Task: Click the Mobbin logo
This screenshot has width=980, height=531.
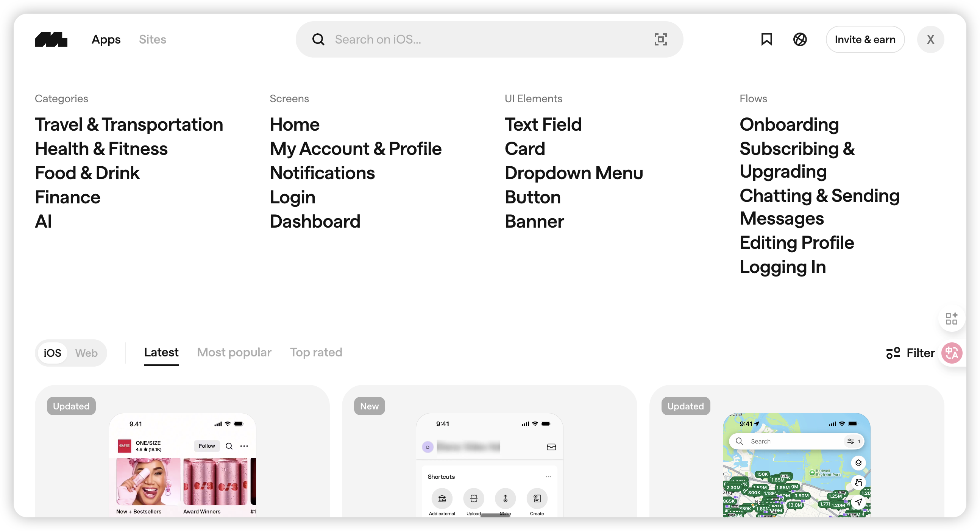Action: [x=51, y=40]
